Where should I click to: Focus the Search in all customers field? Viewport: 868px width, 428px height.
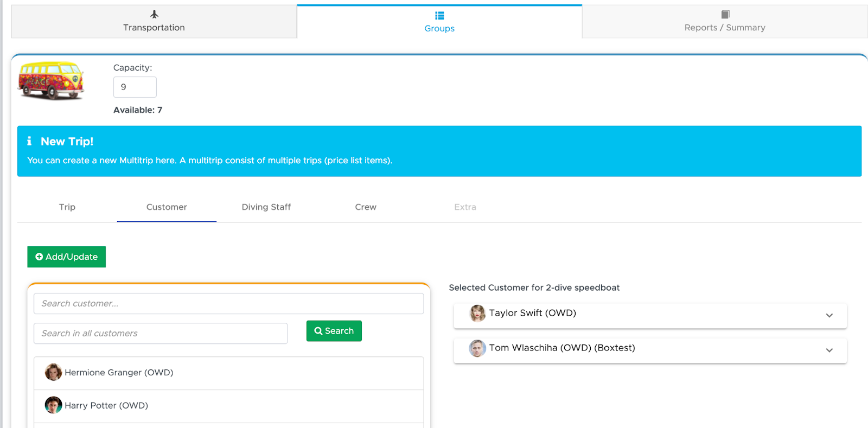pyautogui.click(x=161, y=334)
